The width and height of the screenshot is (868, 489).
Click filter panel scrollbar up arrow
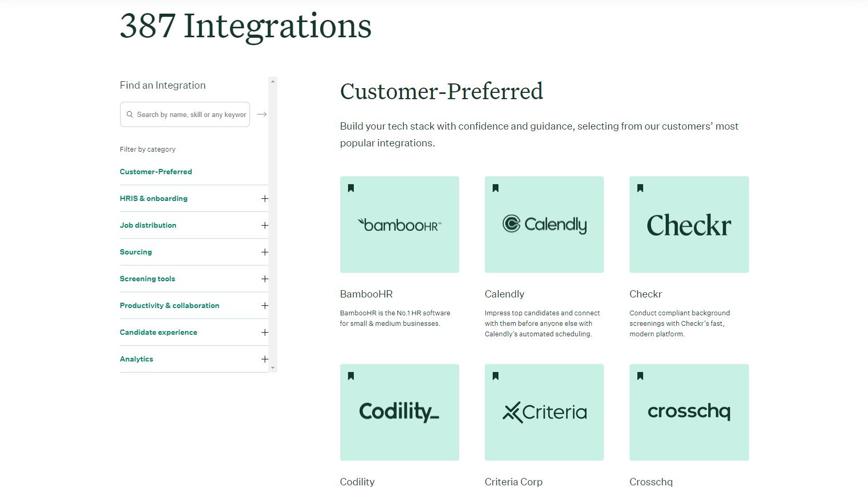(273, 81)
